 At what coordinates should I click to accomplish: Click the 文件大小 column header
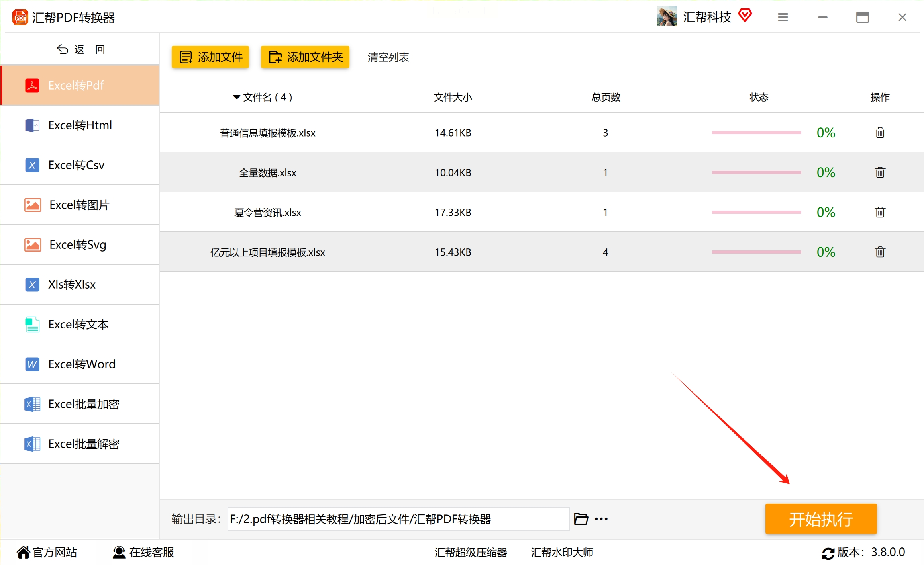pos(453,97)
